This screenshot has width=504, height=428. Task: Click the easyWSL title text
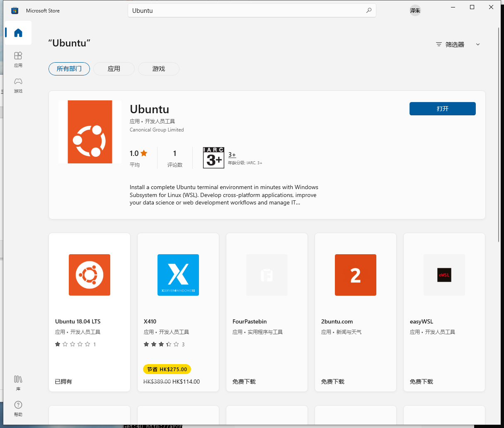422,321
